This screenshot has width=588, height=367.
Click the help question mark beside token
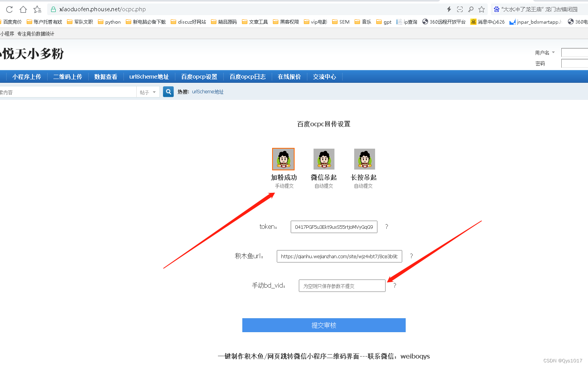(x=386, y=226)
